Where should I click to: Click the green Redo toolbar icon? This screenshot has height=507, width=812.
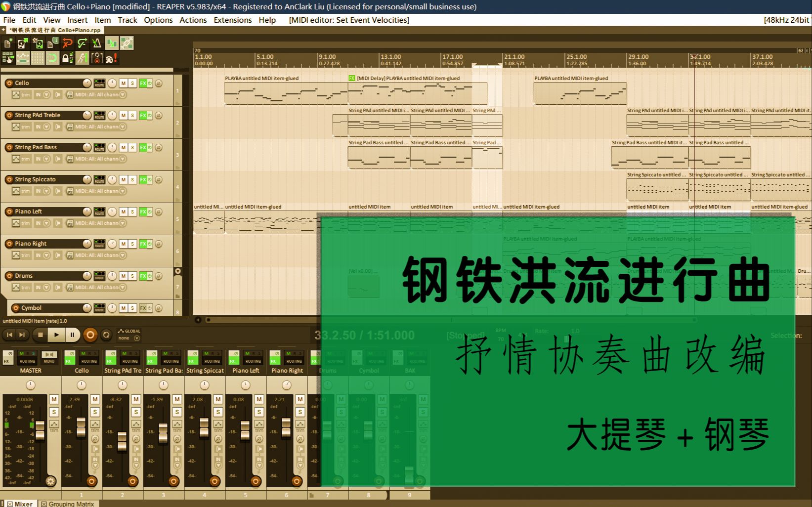82,43
